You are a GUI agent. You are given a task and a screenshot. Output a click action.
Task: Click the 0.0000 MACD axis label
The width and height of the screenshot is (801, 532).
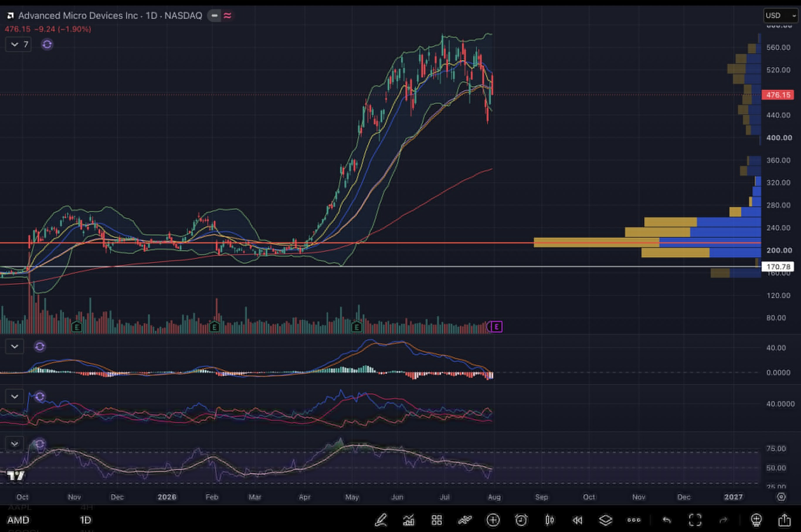[778, 372]
